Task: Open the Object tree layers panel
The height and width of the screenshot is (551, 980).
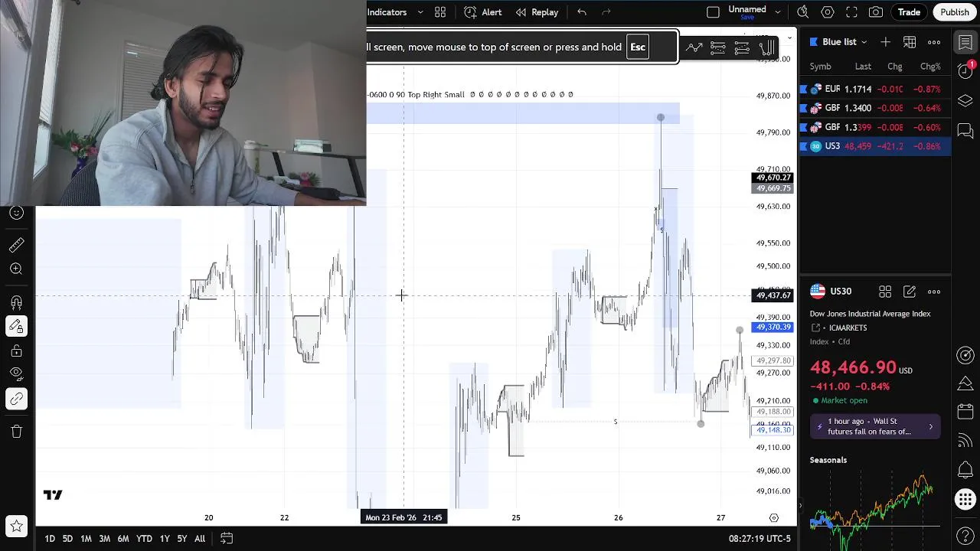Action: (965, 101)
